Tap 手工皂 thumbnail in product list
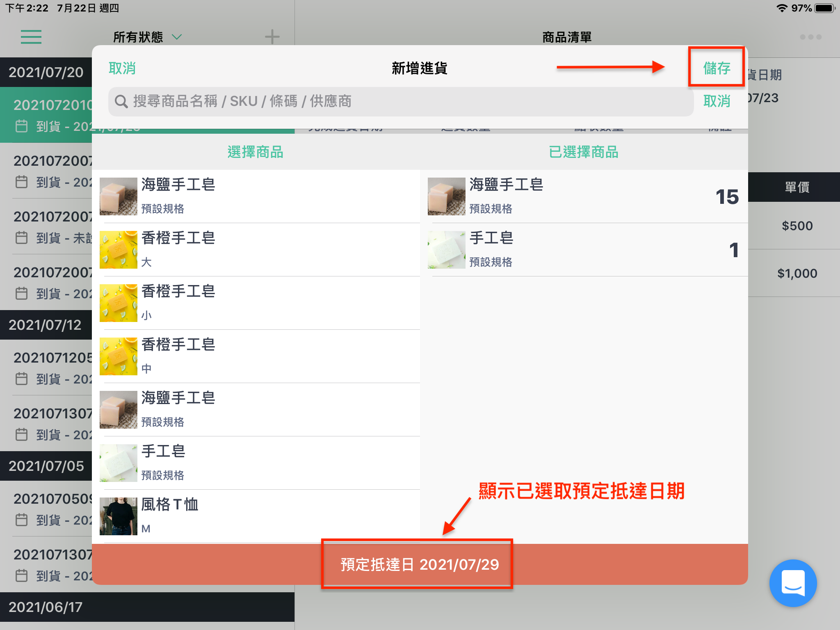Screen dimensions: 840x630 pyautogui.click(x=119, y=463)
